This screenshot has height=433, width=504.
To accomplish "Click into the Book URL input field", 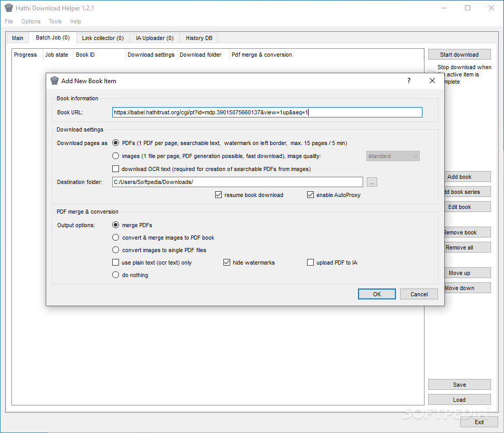I will [x=267, y=112].
